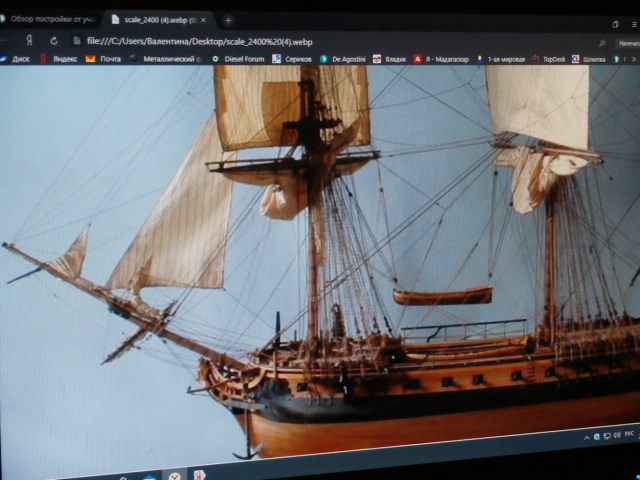Viewport: 640px width, 480px height.
Task: Open the "Я - Мадагаскар" bookmark
Action: pyautogui.click(x=441, y=59)
